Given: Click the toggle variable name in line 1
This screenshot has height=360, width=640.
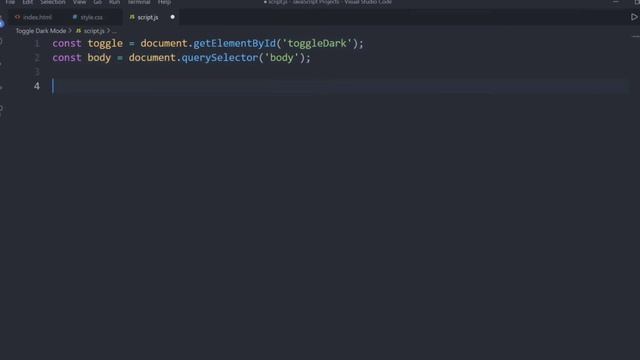Looking at the screenshot, I should pos(105,43).
